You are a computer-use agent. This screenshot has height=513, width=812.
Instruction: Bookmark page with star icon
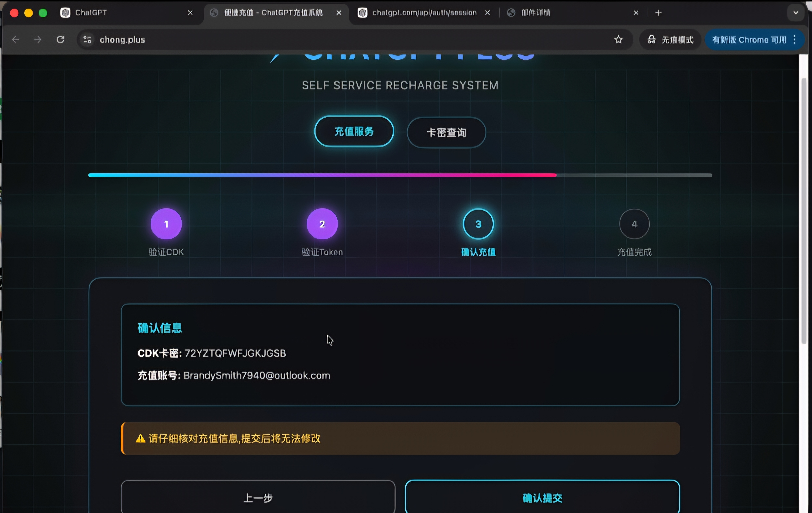click(618, 40)
